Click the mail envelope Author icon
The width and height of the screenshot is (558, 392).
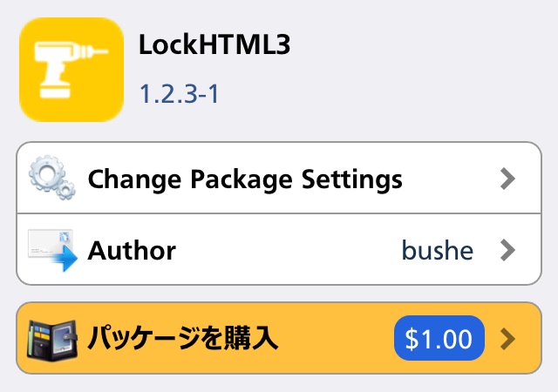click(52, 250)
